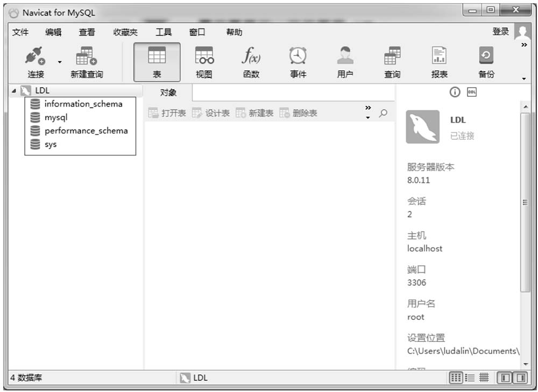Open the 工具 (Tools) menu
538x392 pixels.
(x=164, y=32)
